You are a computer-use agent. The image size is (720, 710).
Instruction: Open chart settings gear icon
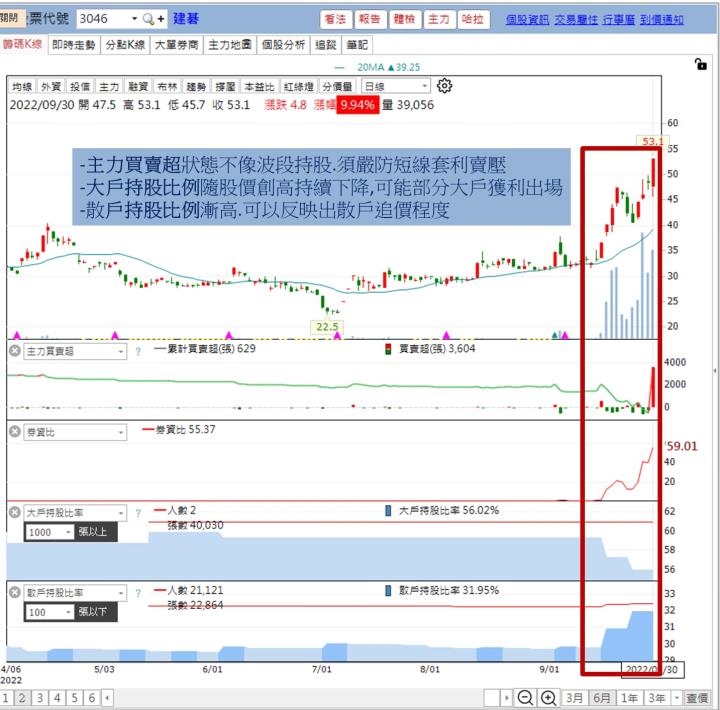pos(444,86)
